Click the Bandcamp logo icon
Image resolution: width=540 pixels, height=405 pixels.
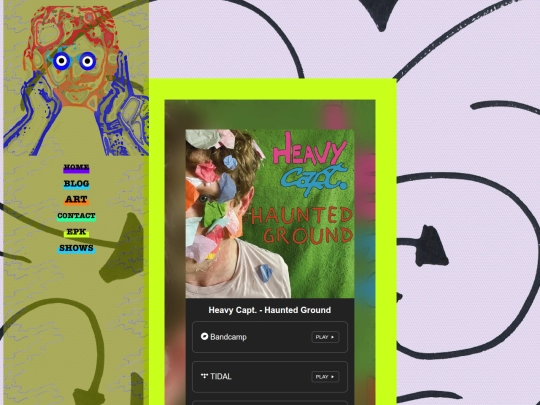205,336
